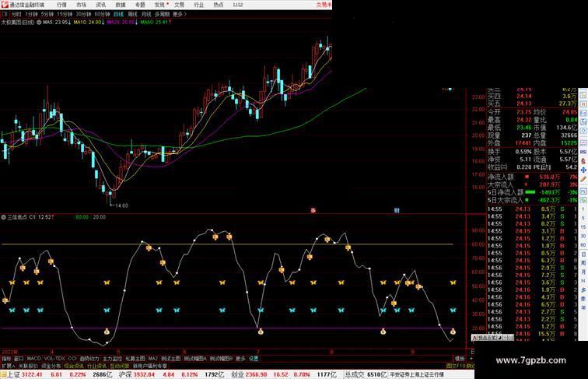Image resolution: width=588 pixels, height=379 pixels.
Task: Select the 月线 monthly chart tab
Action: pyautogui.click(x=146, y=14)
